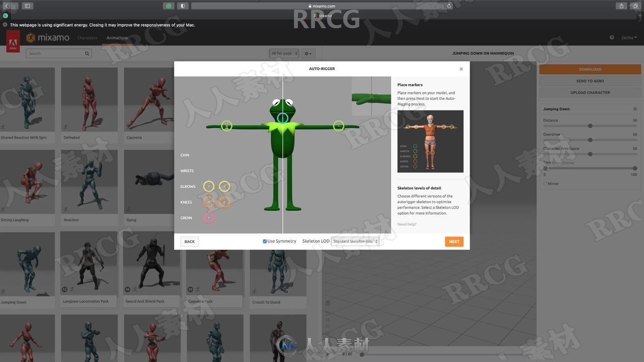Click the marker placement example image

(x=430, y=141)
